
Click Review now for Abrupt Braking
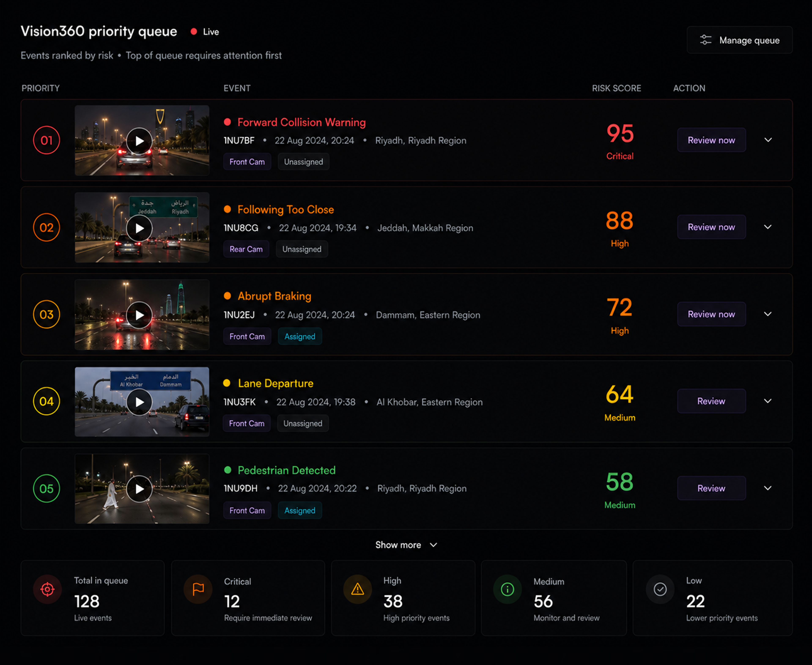pos(711,314)
